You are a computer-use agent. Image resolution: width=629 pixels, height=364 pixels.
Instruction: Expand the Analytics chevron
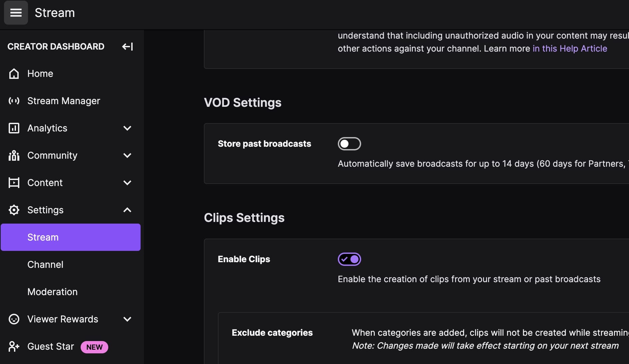(127, 128)
